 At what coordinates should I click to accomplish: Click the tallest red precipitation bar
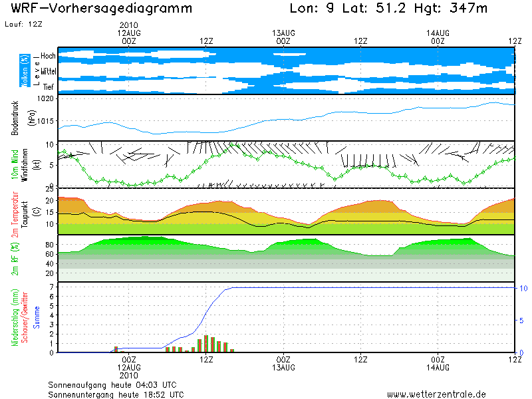pos(206,344)
